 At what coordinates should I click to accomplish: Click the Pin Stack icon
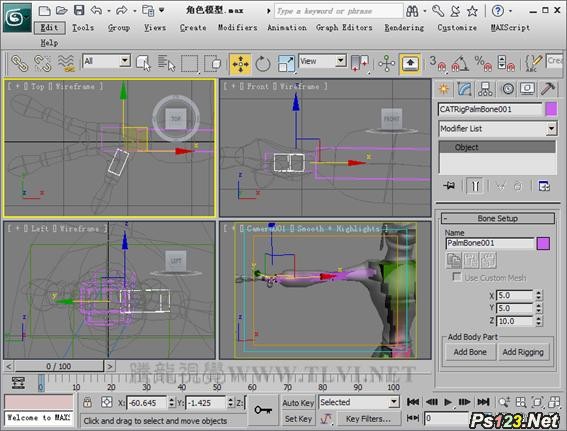(x=449, y=186)
